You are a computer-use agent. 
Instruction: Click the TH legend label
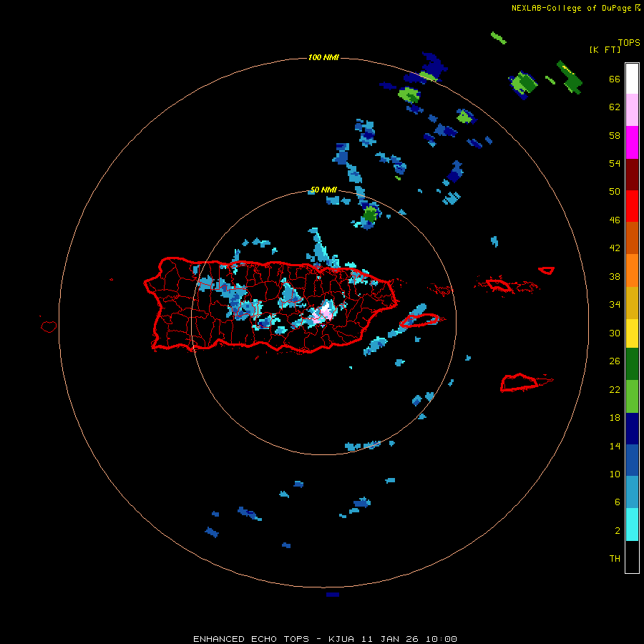click(x=615, y=558)
